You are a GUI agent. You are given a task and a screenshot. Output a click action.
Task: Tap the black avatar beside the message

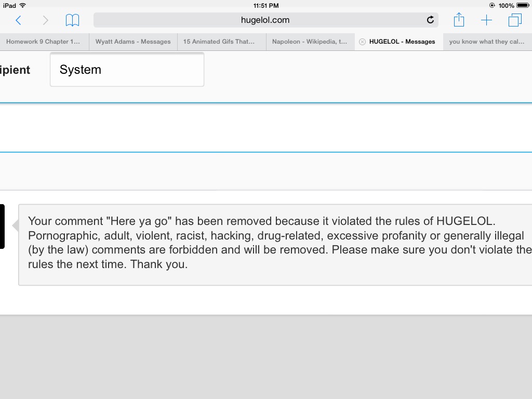(2, 227)
